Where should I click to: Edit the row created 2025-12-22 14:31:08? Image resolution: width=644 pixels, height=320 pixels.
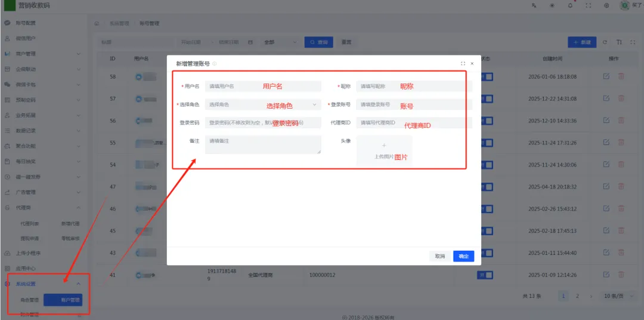point(606,99)
